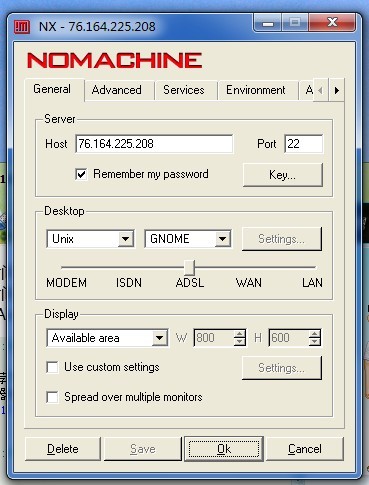Switch to the Advanced tab
The width and height of the screenshot is (369, 485).
click(x=117, y=90)
